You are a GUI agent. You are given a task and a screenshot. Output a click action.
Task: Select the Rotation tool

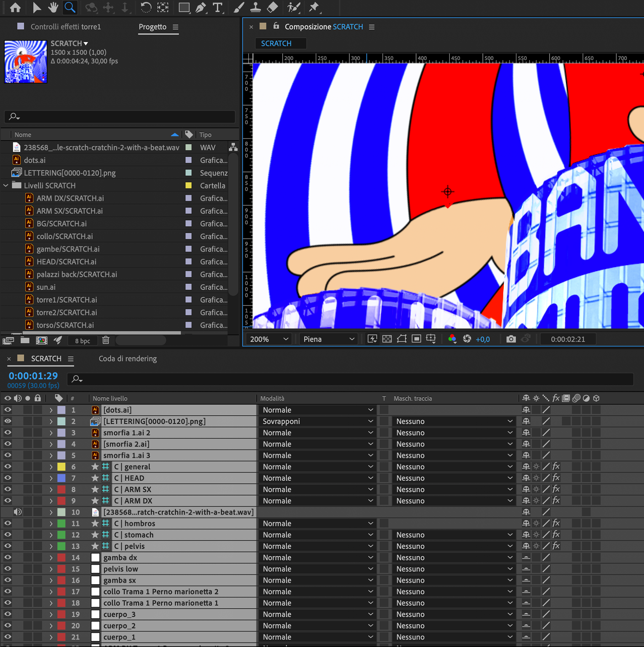pos(146,7)
